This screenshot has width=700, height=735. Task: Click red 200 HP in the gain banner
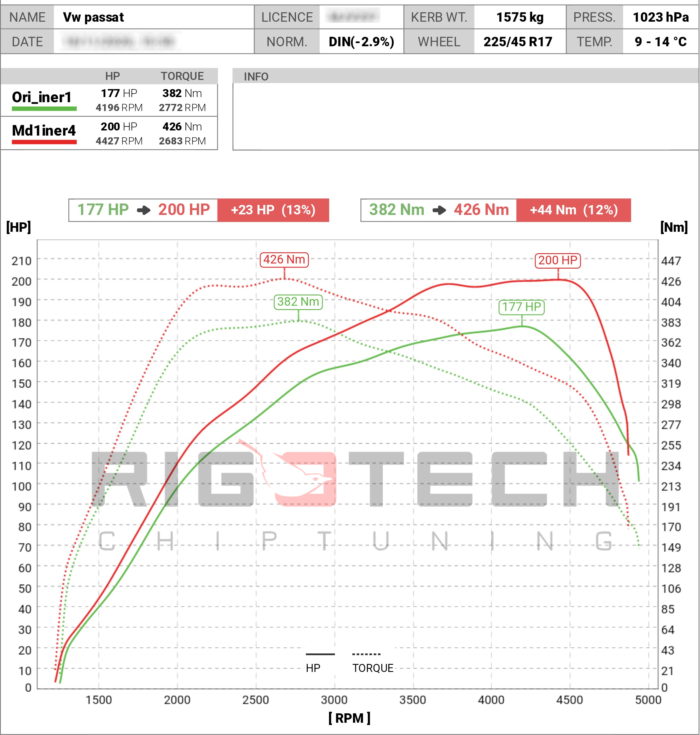click(x=184, y=210)
